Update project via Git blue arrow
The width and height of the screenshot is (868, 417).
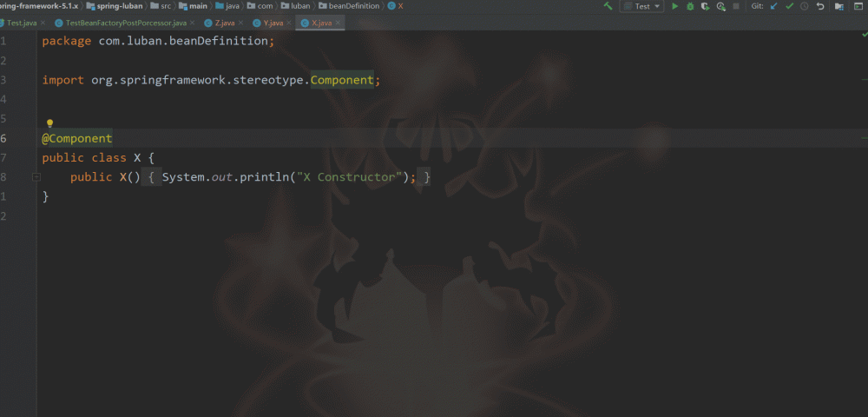(x=774, y=6)
